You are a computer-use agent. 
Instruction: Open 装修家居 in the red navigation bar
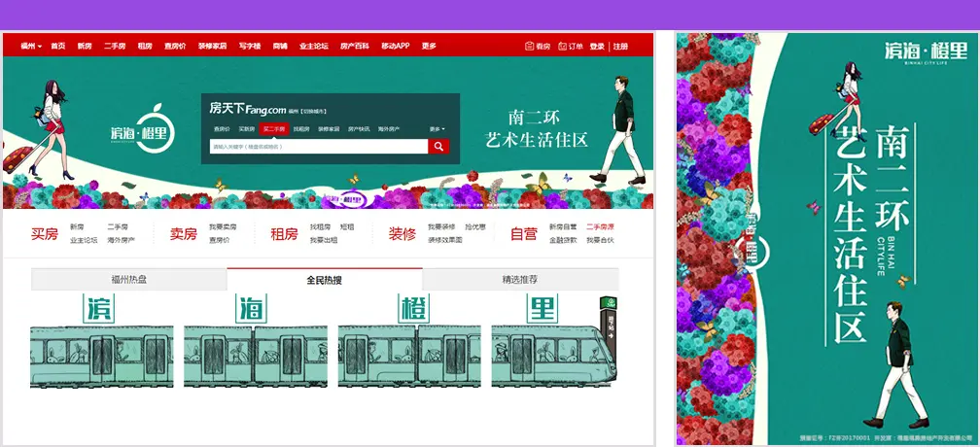213,47
